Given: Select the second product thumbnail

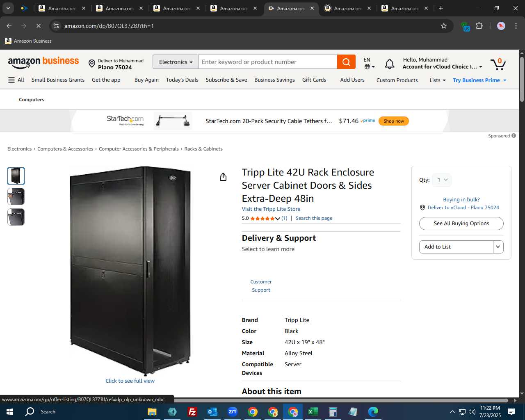Looking at the screenshot, I should pyautogui.click(x=16, y=196).
